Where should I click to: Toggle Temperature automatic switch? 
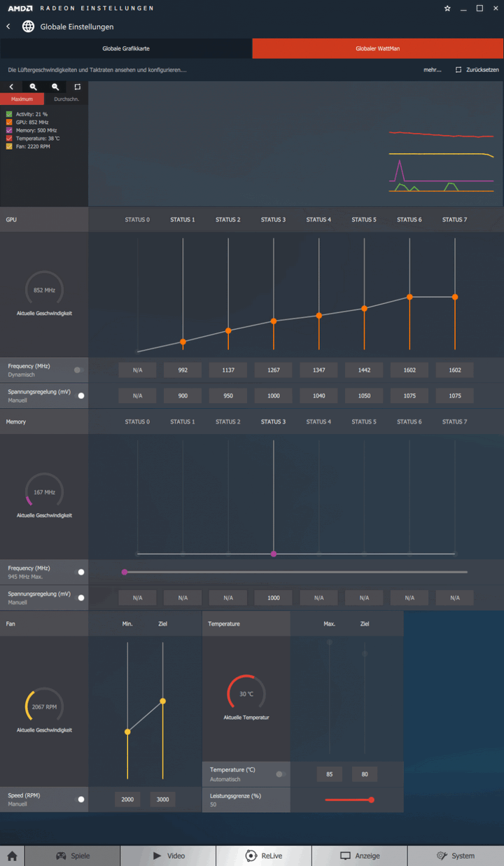point(281,774)
